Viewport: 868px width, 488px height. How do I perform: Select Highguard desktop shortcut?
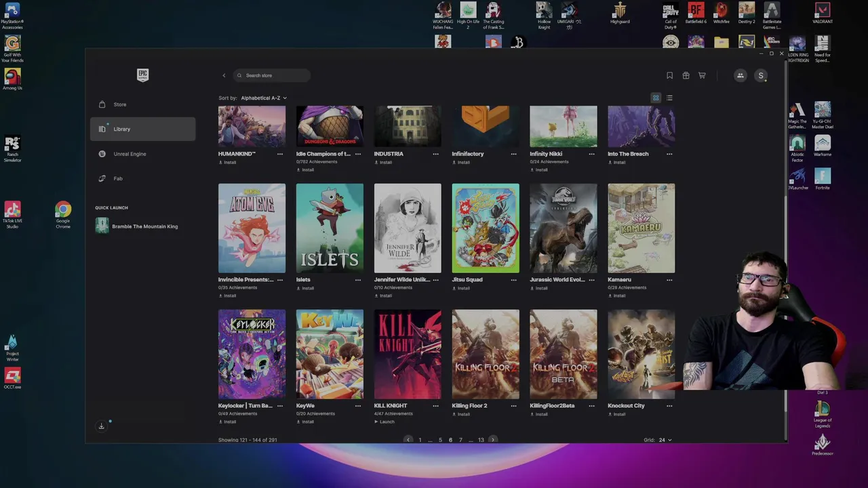620,14
